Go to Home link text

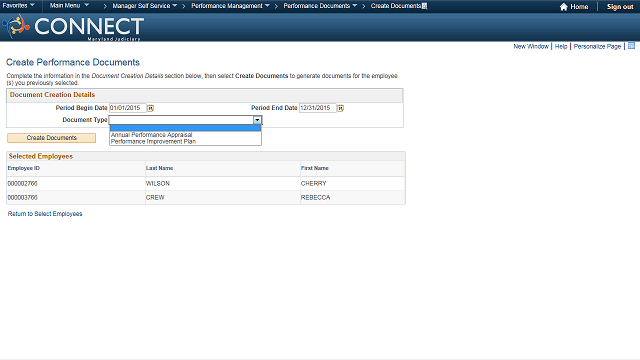click(579, 7)
